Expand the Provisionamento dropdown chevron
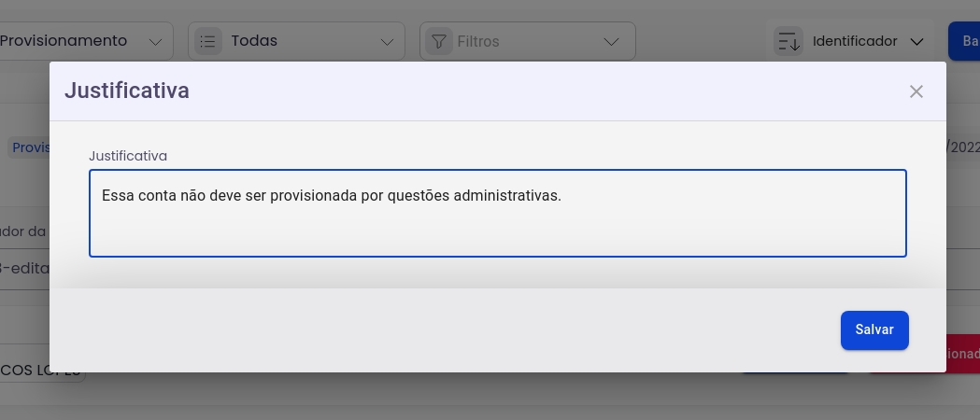 coord(155,41)
